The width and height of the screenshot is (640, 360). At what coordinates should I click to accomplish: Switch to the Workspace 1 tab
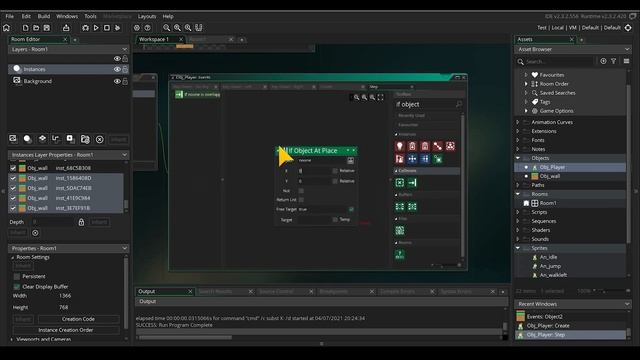click(x=154, y=40)
